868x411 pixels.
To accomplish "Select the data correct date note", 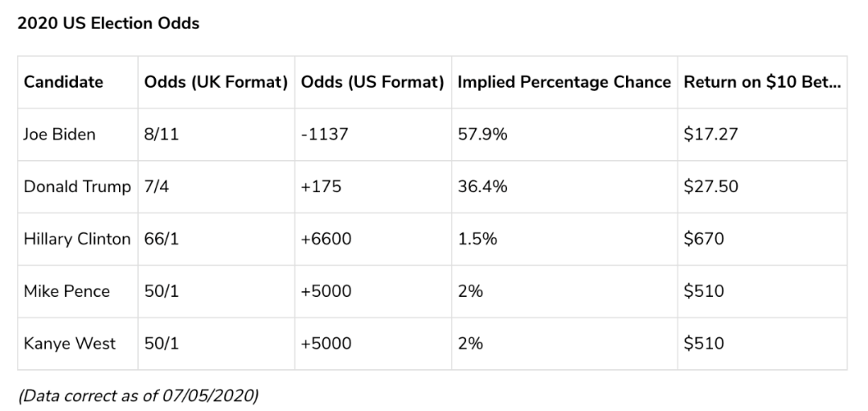I will coord(138,396).
